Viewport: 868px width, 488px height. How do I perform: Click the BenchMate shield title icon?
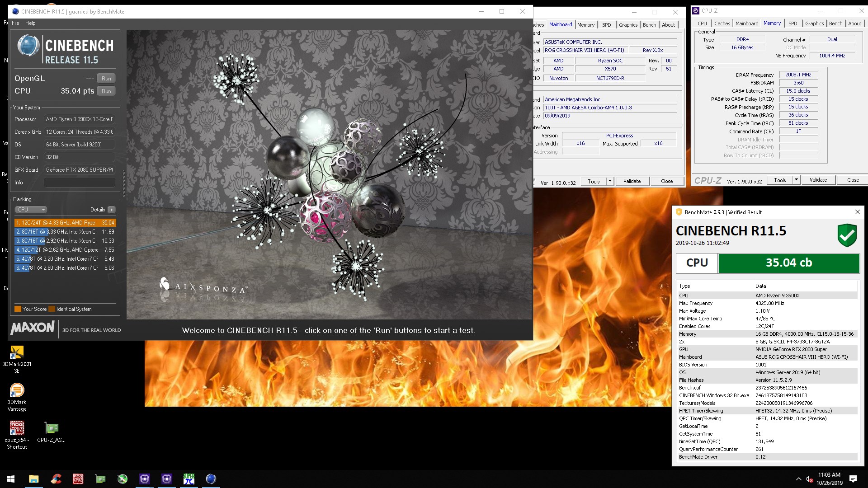pos(679,212)
